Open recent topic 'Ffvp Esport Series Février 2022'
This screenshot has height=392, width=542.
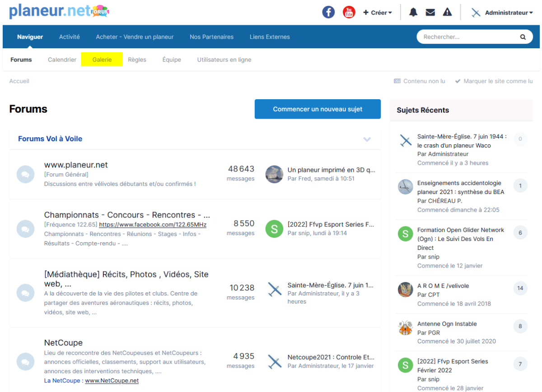click(453, 366)
